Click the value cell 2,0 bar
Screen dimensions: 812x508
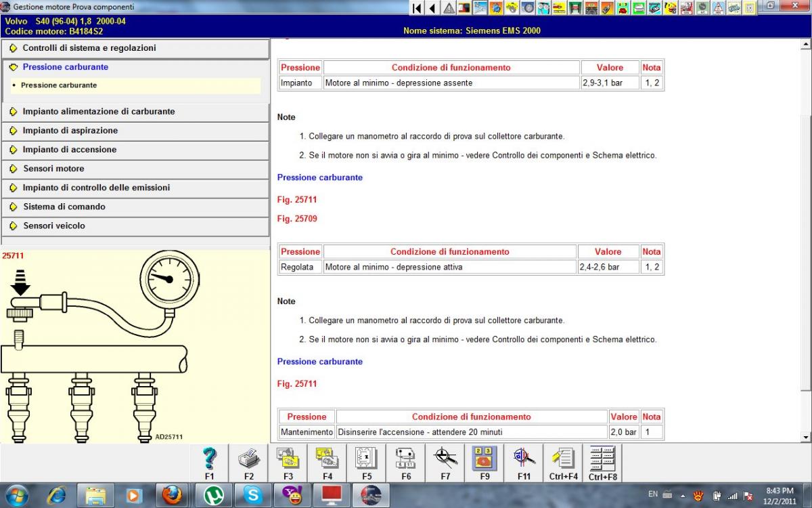pos(624,432)
